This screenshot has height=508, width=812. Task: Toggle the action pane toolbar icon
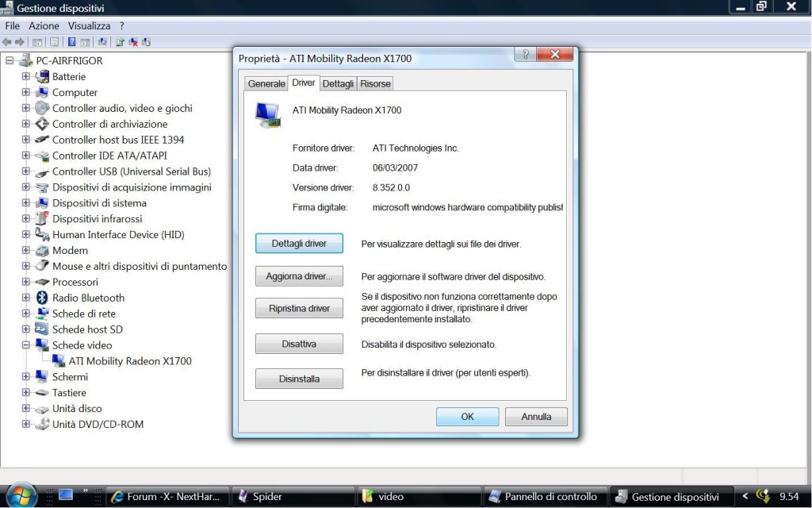(85, 43)
